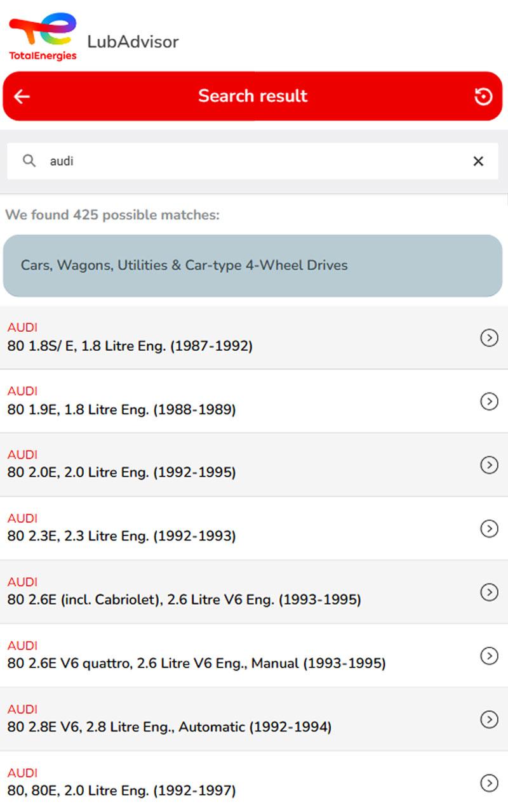Clear the audi search text with the X
The image size is (508, 812).
[478, 161]
